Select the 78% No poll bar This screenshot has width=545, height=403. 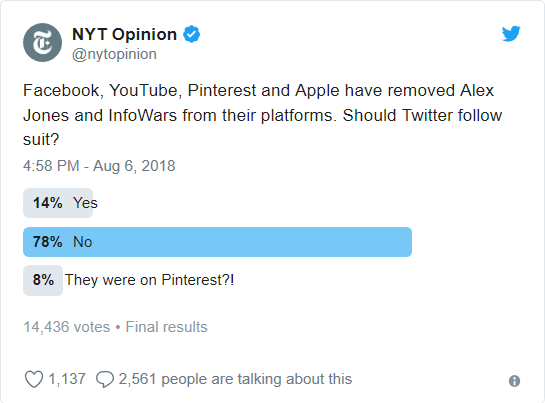[x=218, y=242]
